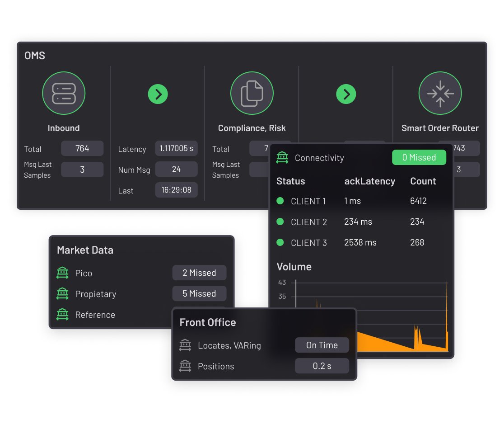Click the Compliance, Risk documents icon
The image size is (504, 434).
click(x=252, y=93)
